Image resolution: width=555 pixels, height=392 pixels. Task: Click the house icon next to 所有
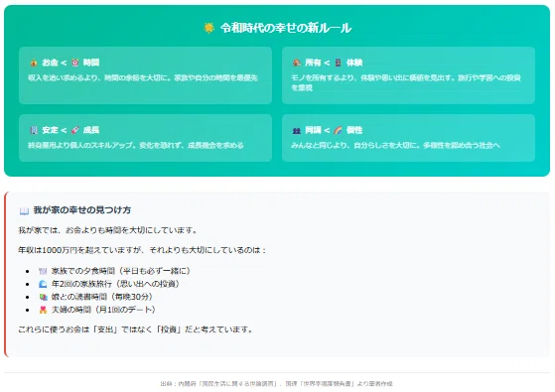tap(297, 63)
